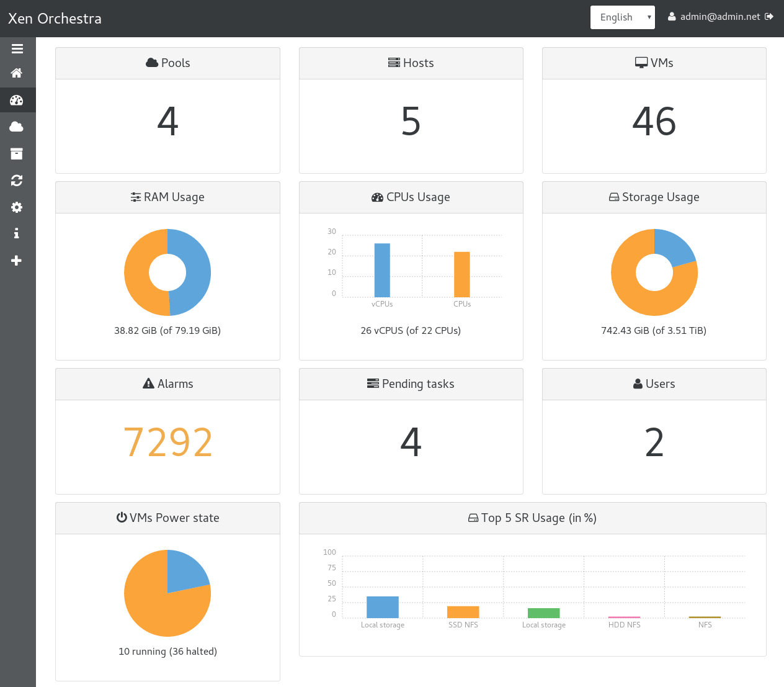The height and width of the screenshot is (687, 784).
Task: Click the blue used segment of RAM donut
Action: click(x=198, y=272)
